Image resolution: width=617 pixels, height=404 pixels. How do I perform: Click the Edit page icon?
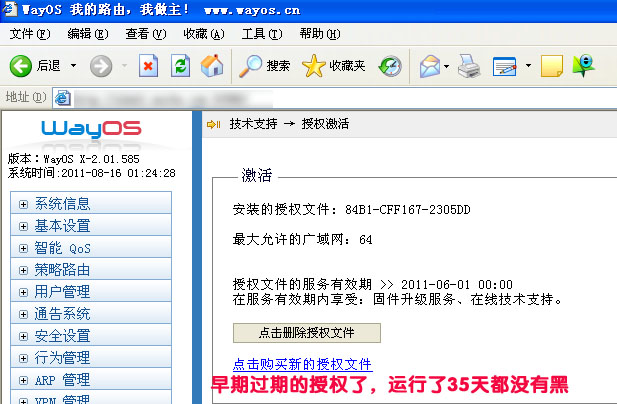tap(504, 66)
